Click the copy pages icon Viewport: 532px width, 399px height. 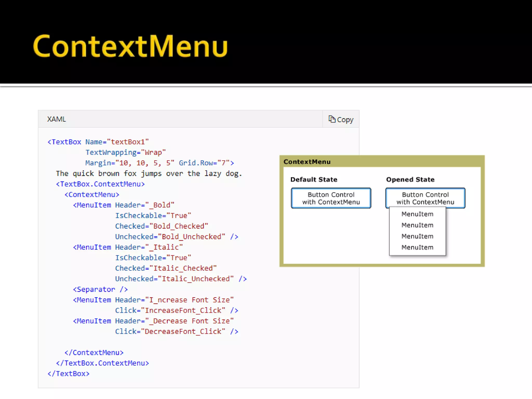(x=331, y=119)
